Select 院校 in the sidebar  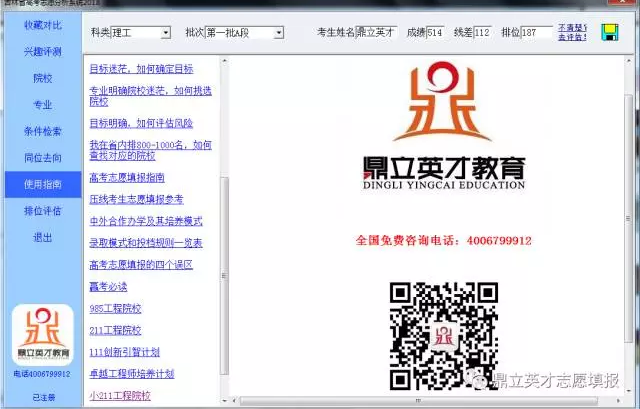[x=43, y=78]
